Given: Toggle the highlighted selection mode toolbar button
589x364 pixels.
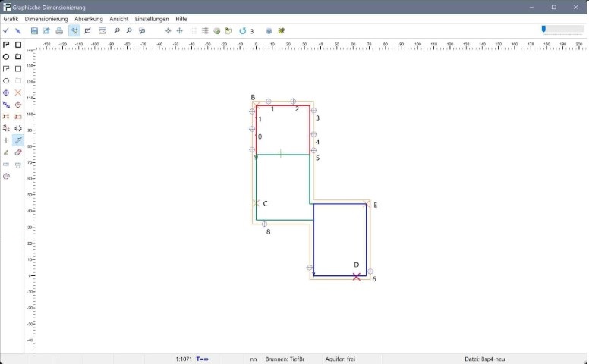Looking at the screenshot, I should (x=74, y=31).
